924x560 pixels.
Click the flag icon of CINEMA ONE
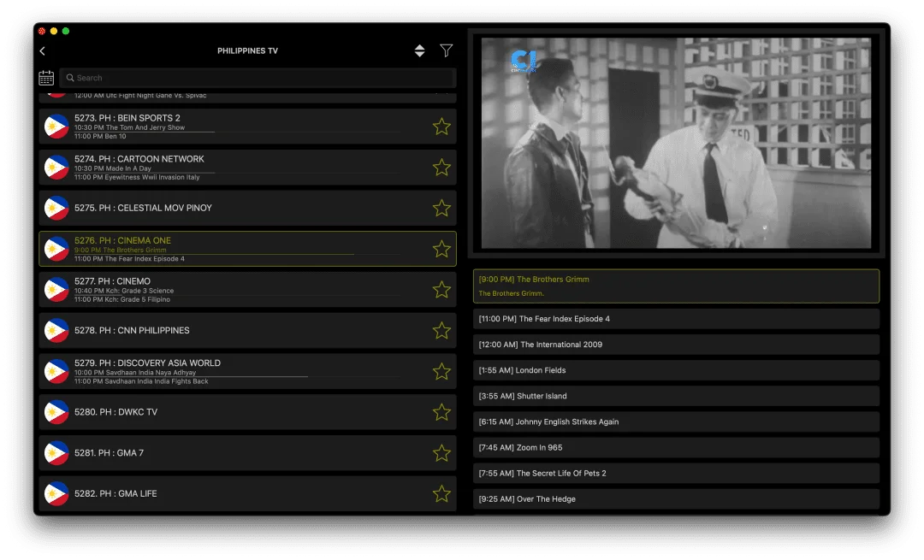[56, 249]
